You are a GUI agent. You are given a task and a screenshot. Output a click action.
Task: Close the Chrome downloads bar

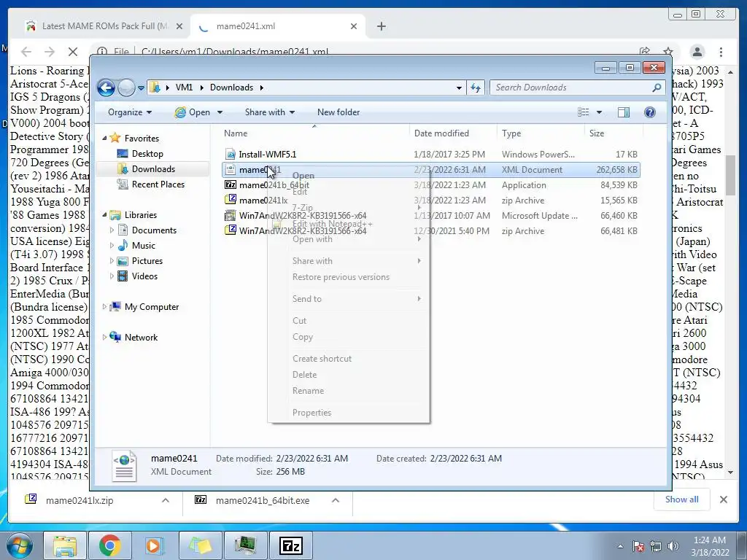click(x=723, y=499)
